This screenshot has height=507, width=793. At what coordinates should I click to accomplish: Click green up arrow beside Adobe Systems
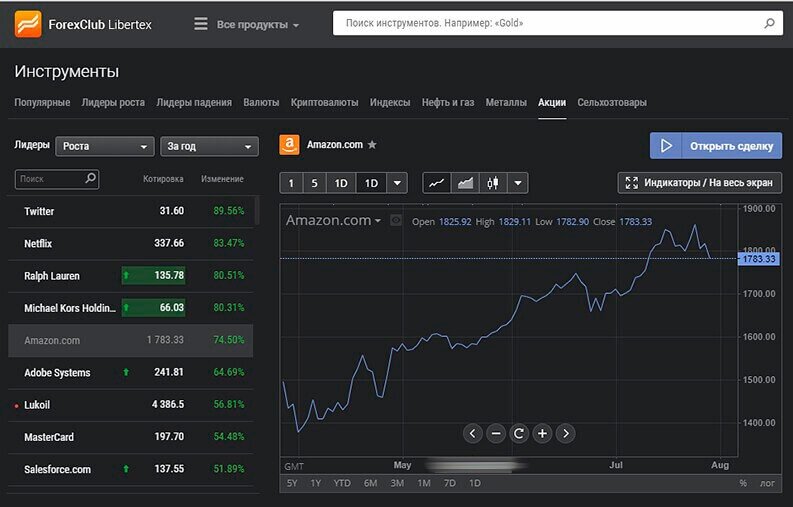126,372
